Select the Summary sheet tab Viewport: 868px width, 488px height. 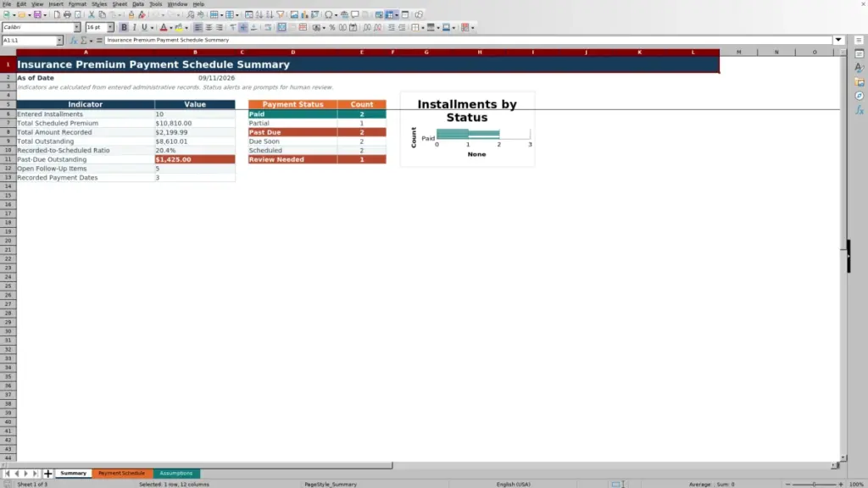coord(73,473)
